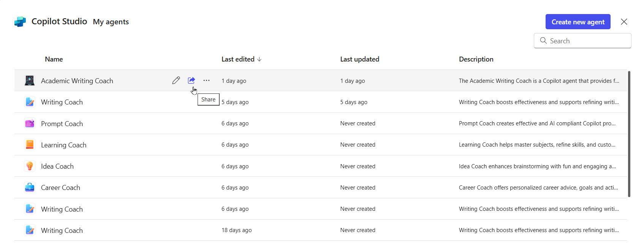Viewport: 644px width, 245px height.
Task: Click the Career Coach briefcase icon
Action: [30, 187]
